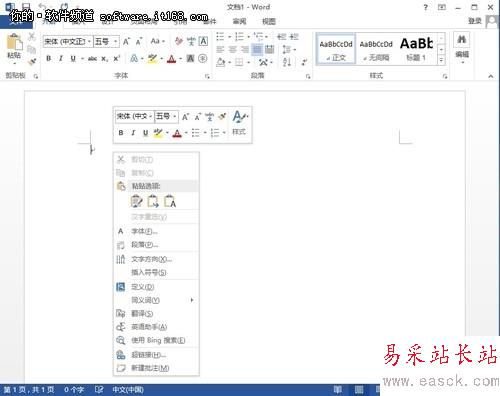
Task: Toggle Bold in the ribbon font group
Action: coord(49,59)
